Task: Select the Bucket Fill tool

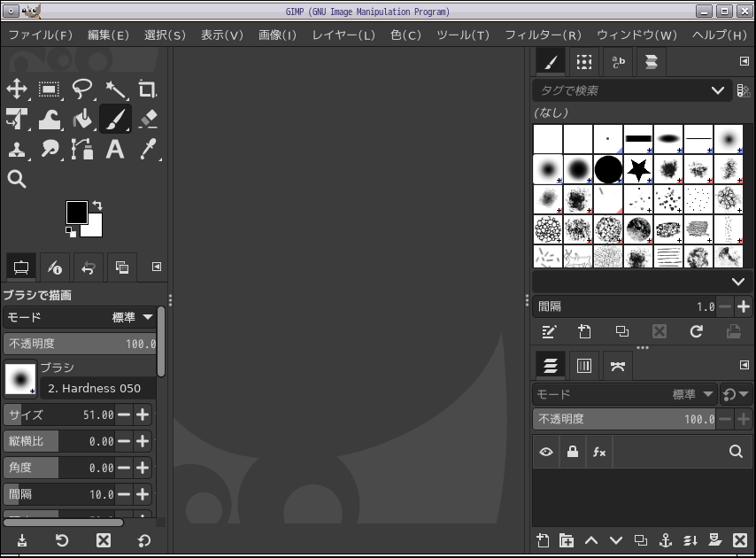Action: (x=82, y=119)
